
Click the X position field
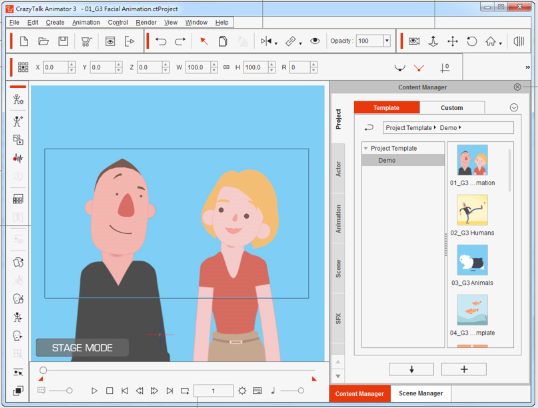pos(55,68)
